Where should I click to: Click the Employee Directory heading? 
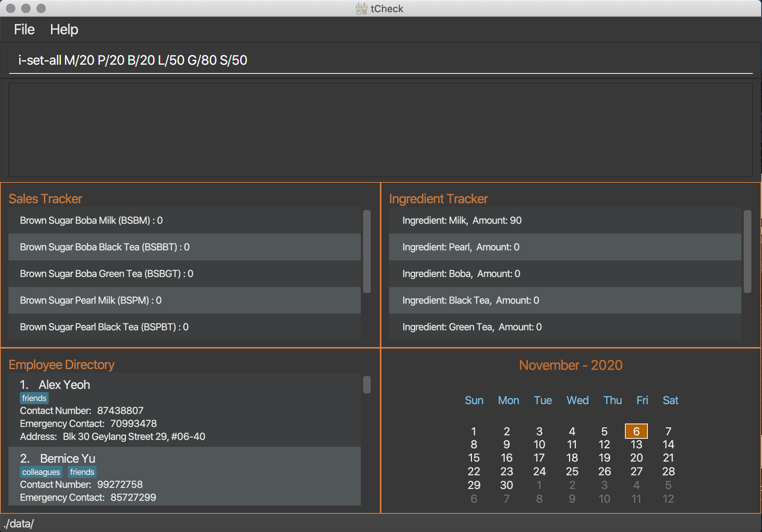click(62, 365)
